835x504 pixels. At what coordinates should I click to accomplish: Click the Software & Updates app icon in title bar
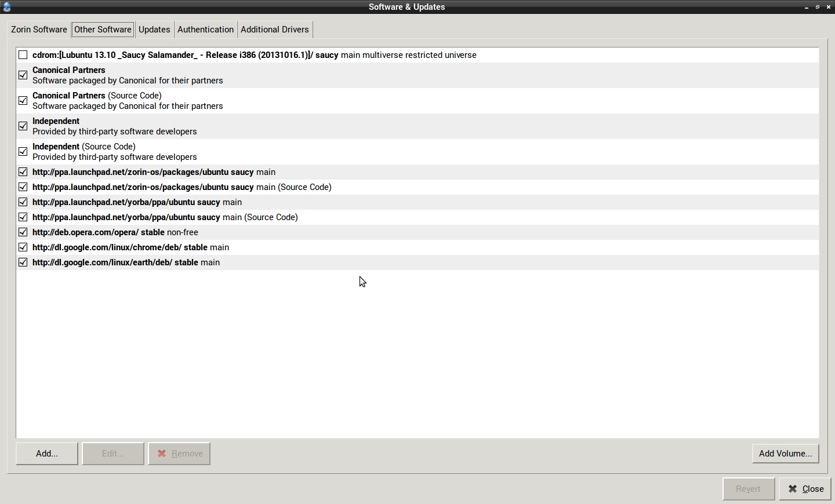(x=7, y=7)
